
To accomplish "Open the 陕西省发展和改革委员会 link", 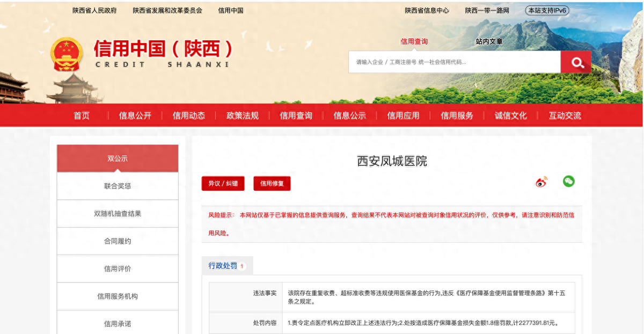I will click(167, 10).
